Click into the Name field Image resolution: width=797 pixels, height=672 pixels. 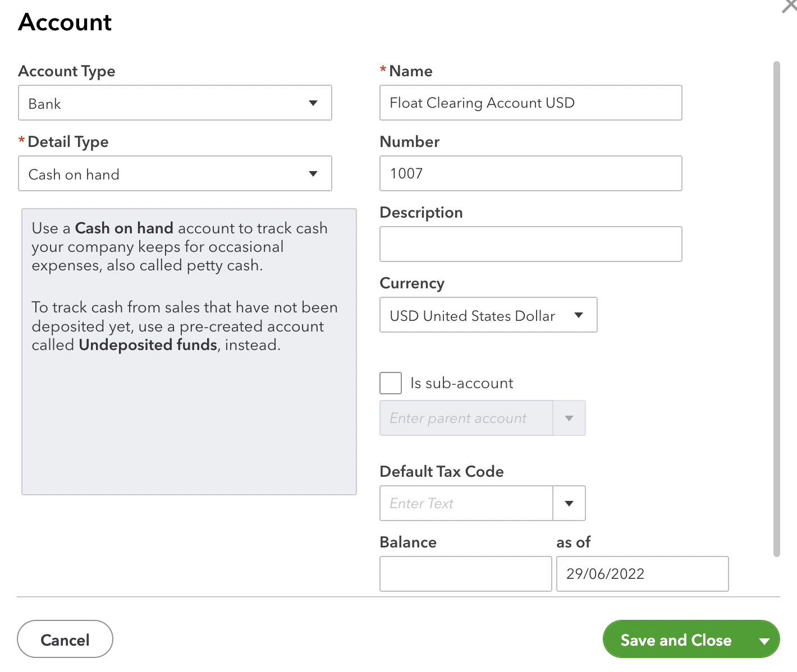point(530,103)
